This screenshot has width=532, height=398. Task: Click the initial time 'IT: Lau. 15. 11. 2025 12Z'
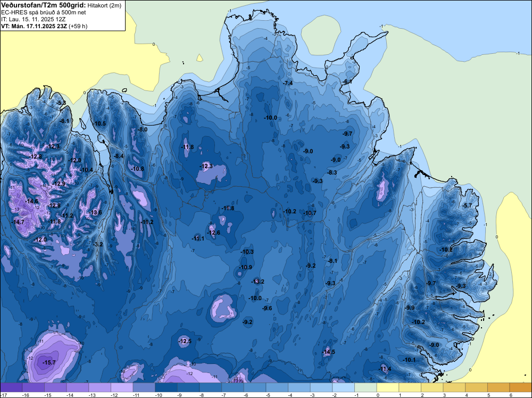[33, 19]
